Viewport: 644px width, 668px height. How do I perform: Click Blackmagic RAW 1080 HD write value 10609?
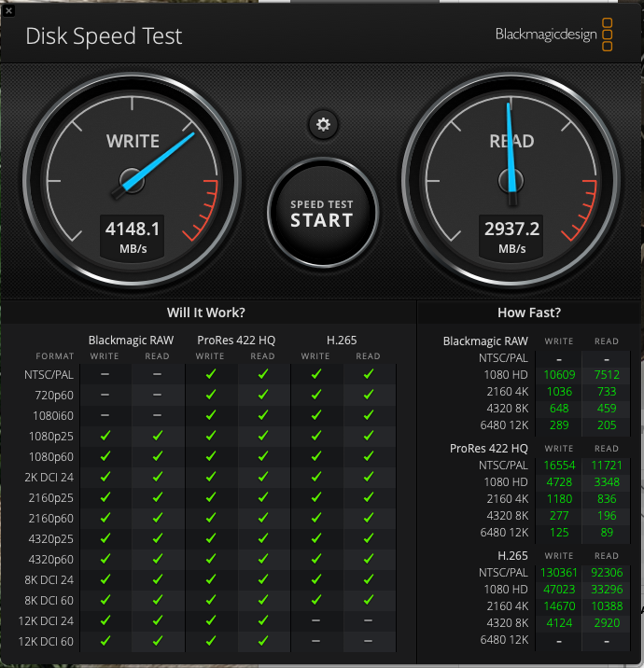tap(559, 374)
